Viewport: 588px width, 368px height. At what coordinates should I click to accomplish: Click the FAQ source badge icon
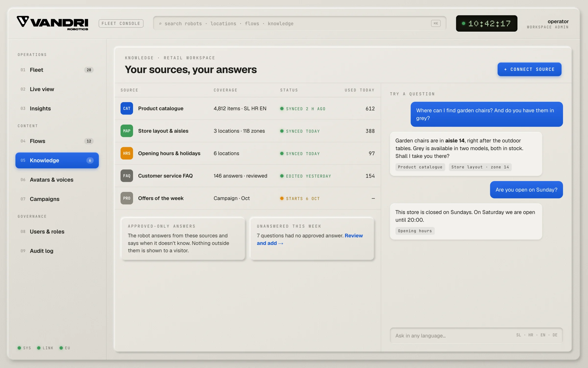(127, 176)
